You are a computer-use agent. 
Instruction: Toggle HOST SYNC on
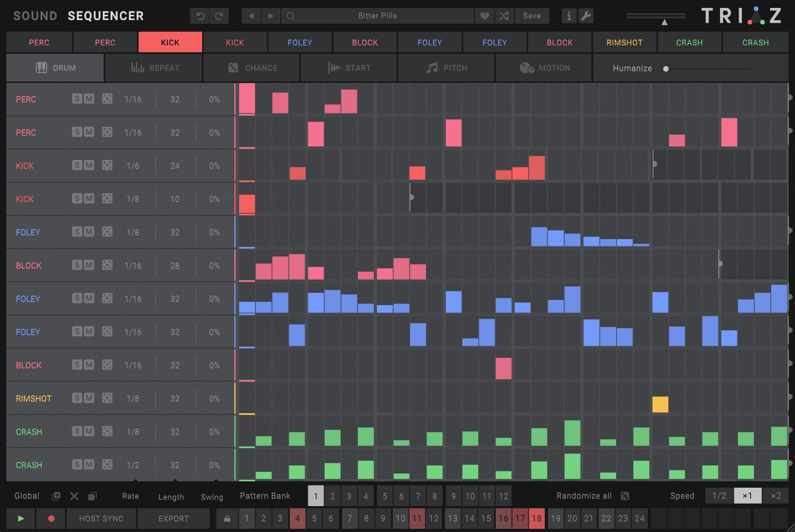[101, 519]
